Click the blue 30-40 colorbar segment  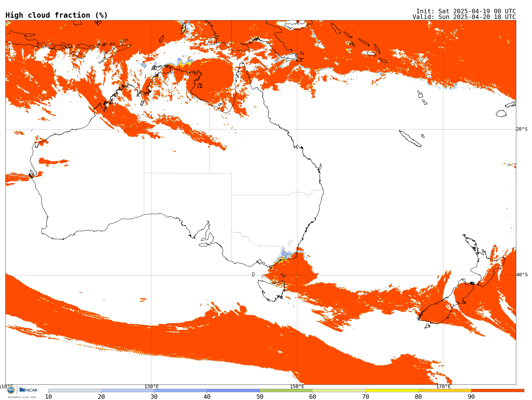coord(181,391)
